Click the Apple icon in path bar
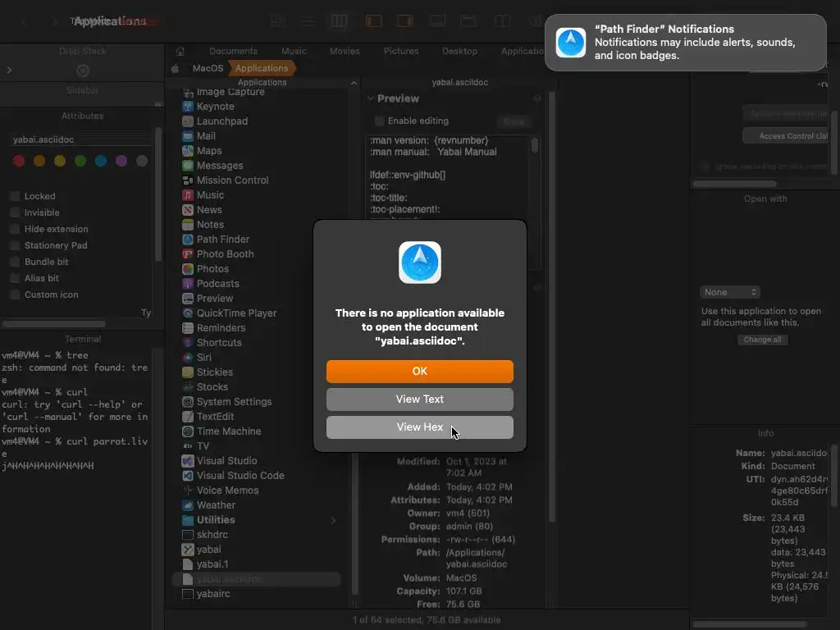This screenshot has width=840, height=630. pos(176,69)
